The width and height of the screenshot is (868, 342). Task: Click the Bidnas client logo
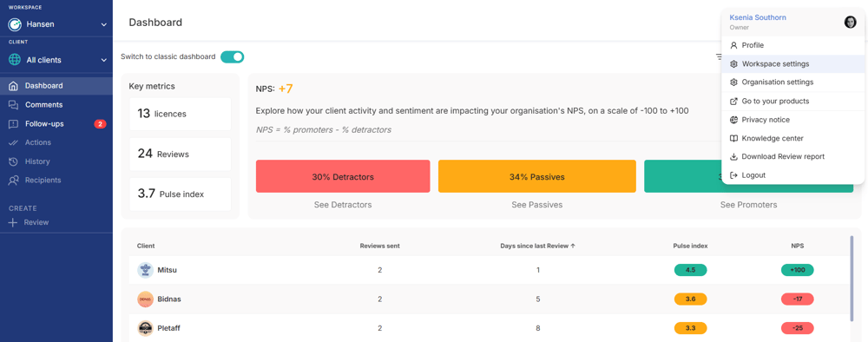click(145, 299)
